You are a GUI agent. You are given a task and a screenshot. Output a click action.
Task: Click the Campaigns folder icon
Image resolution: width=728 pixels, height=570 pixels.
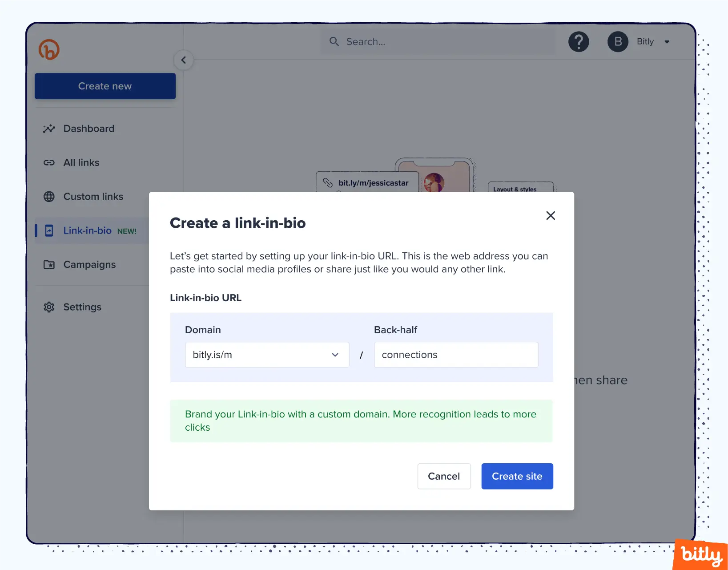tap(49, 265)
